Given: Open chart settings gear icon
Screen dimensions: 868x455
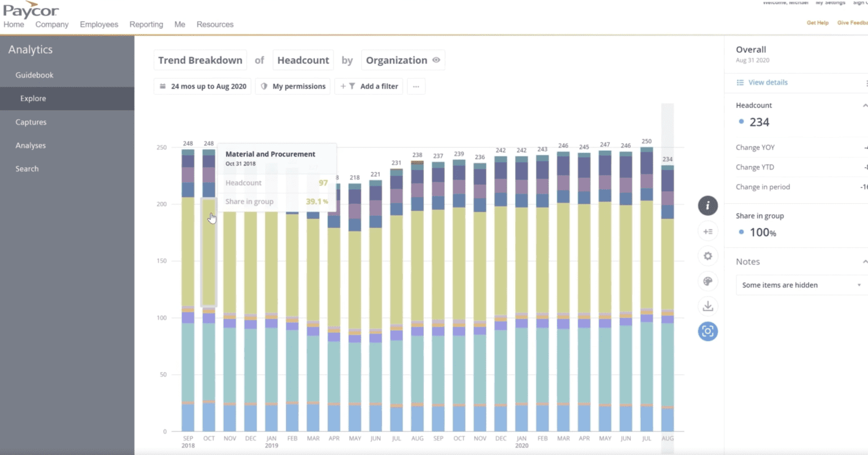Looking at the screenshot, I should (x=708, y=256).
